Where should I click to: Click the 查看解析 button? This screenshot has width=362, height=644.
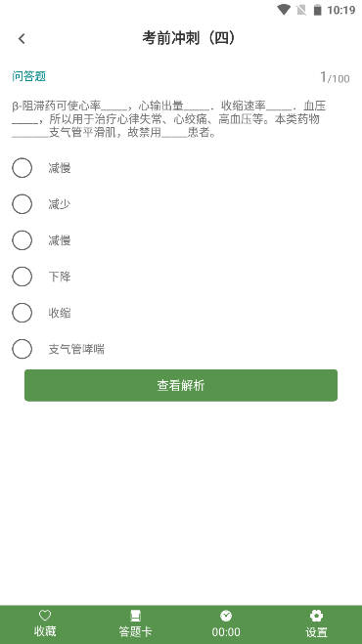pyautogui.click(x=181, y=385)
